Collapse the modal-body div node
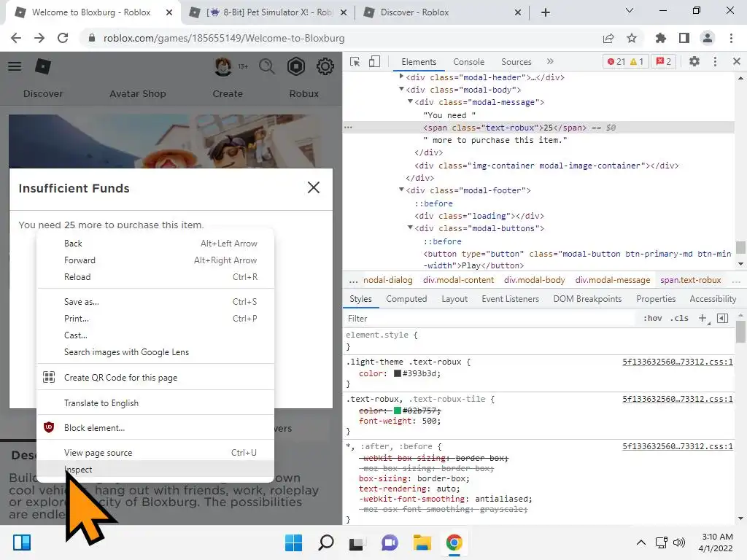747x560 pixels. click(401, 89)
